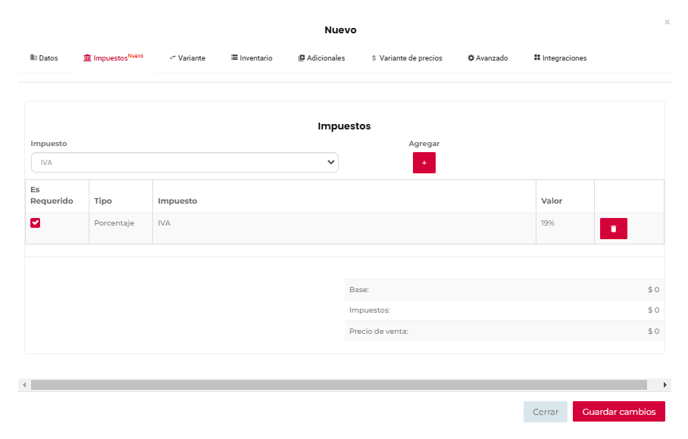
Task: Open the Avanzado settings tab
Action: [x=488, y=58]
